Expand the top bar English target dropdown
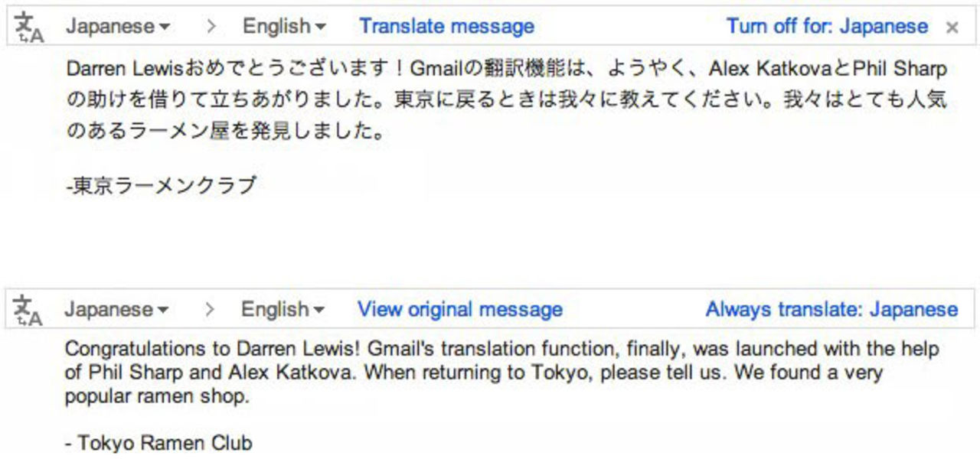This screenshot has height=472, width=980. point(284,27)
